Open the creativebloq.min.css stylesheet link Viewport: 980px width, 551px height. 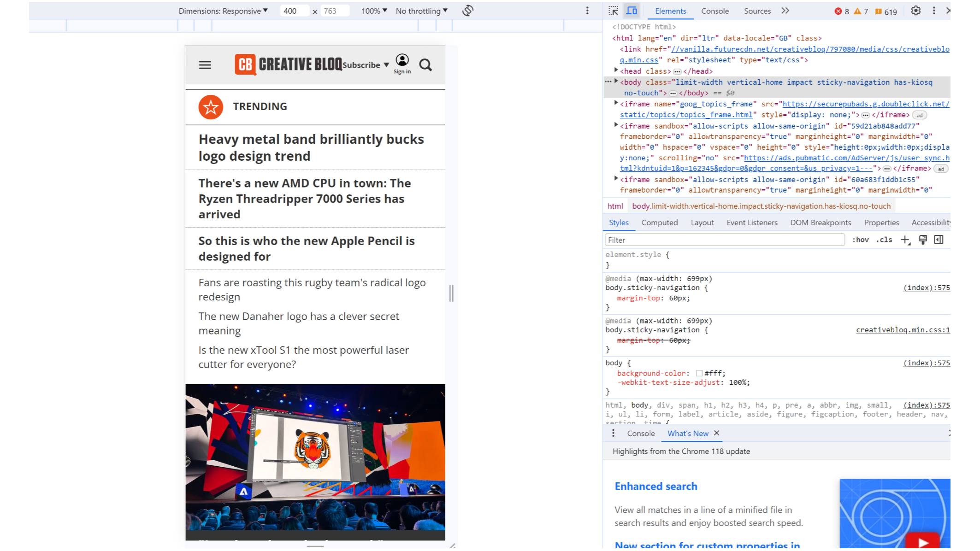point(902,329)
